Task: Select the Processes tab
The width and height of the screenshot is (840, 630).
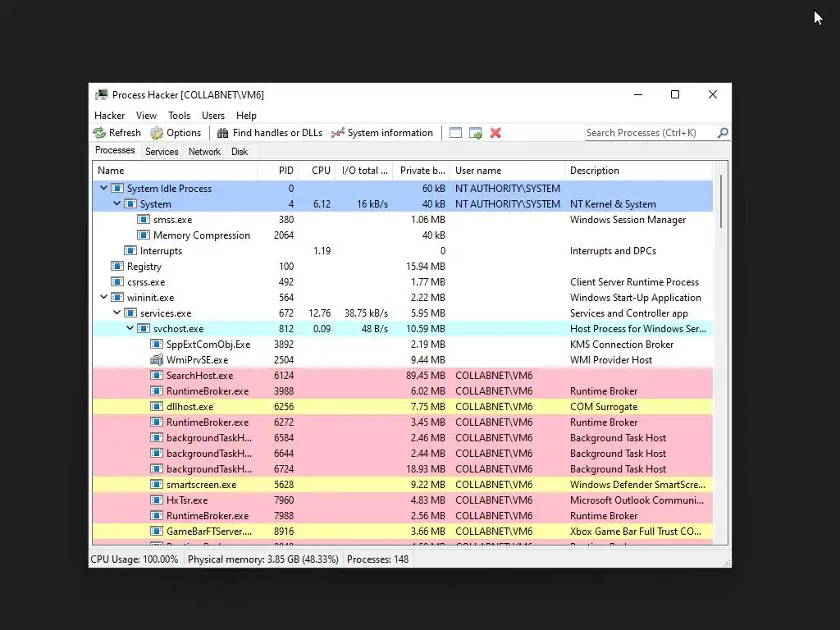Action: pyautogui.click(x=115, y=151)
